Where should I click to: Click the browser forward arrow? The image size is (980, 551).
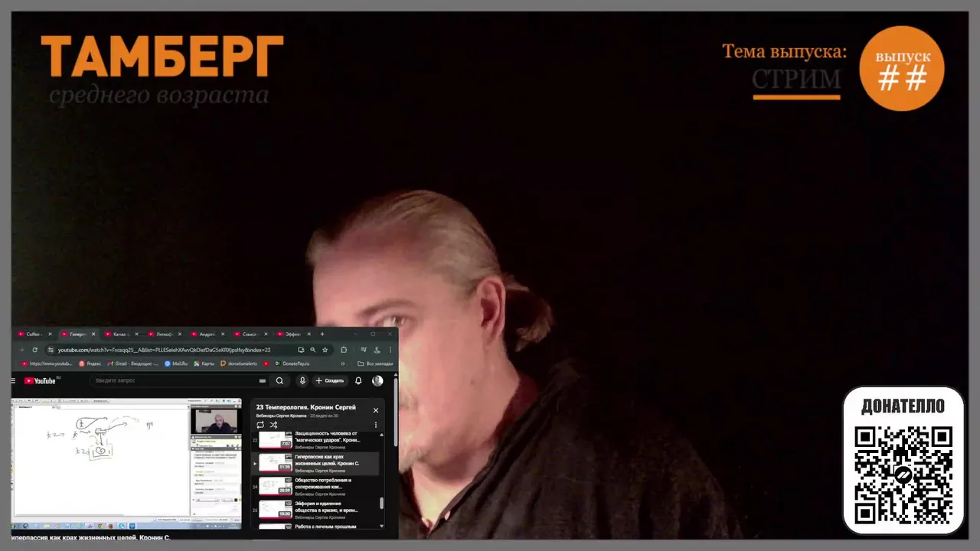[21, 350]
